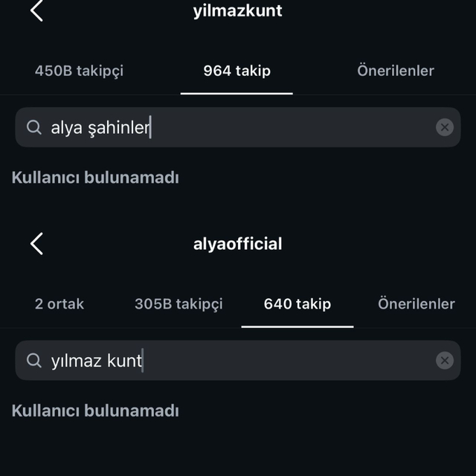The height and width of the screenshot is (476, 476).
Task: Switch to yilmazkunt's 'Önerilenler' tab
Action: click(395, 71)
